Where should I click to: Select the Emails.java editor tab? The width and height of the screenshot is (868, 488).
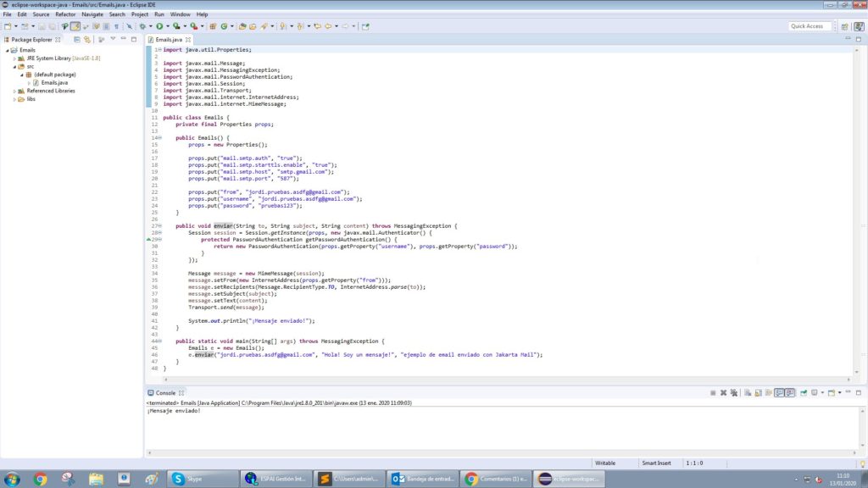click(x=168, y=40)
